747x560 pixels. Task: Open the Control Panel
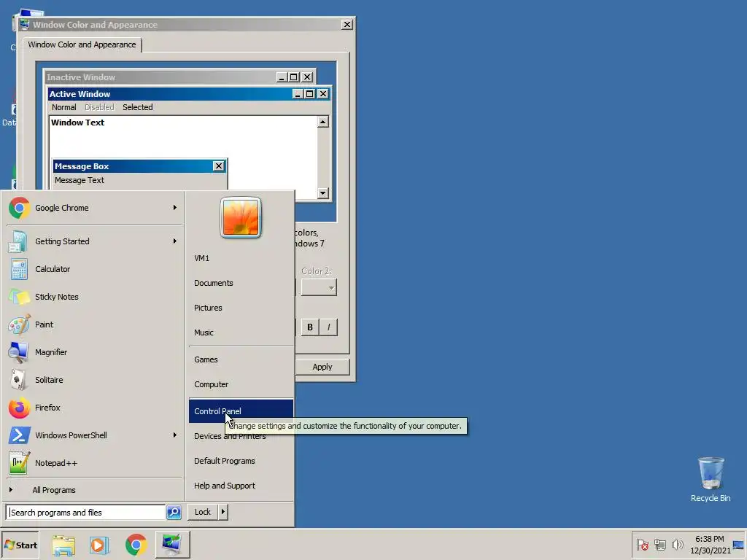(x=241, y=411)
